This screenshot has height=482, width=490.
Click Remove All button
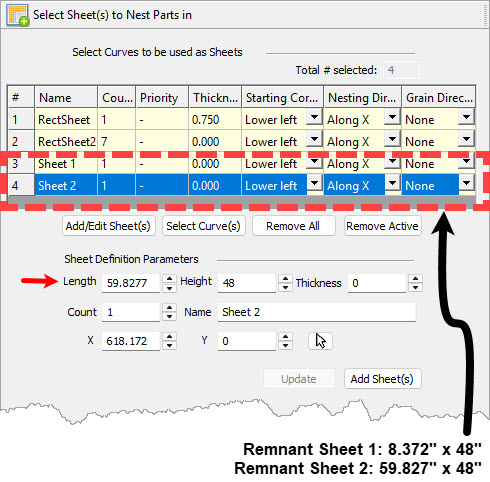pos(293,226)
